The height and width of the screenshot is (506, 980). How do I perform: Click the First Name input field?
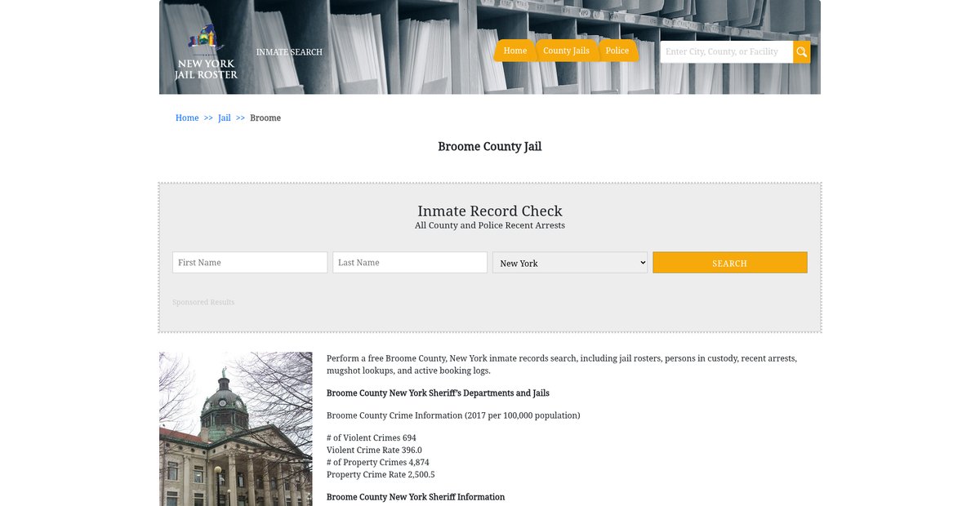point(250,263)
